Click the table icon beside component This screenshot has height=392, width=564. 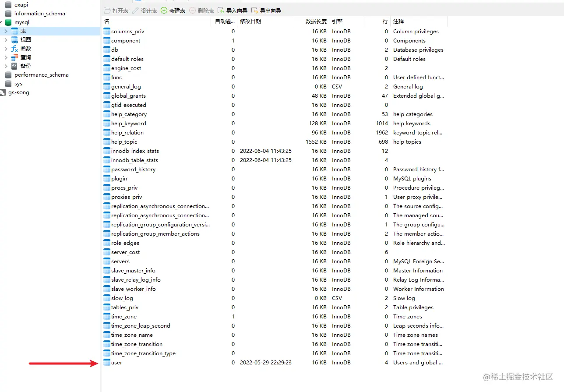click(x=107, y=40)
